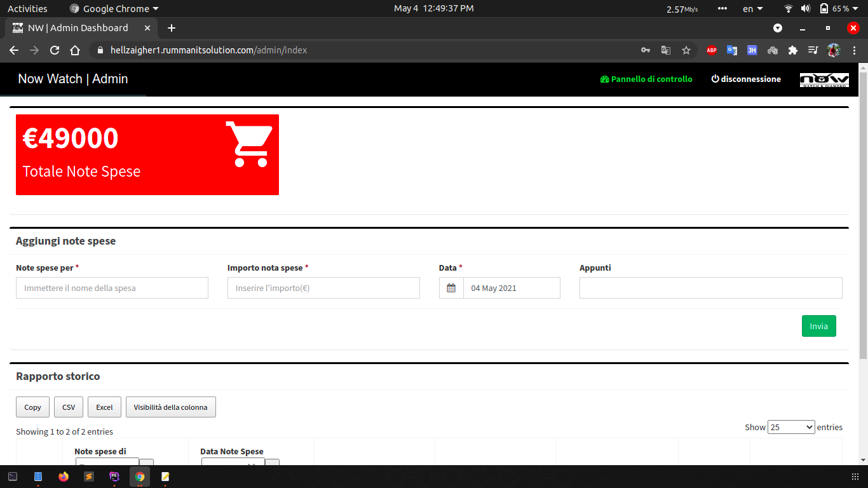Export the table using the CSV button
868x488 pixels.
68,407
